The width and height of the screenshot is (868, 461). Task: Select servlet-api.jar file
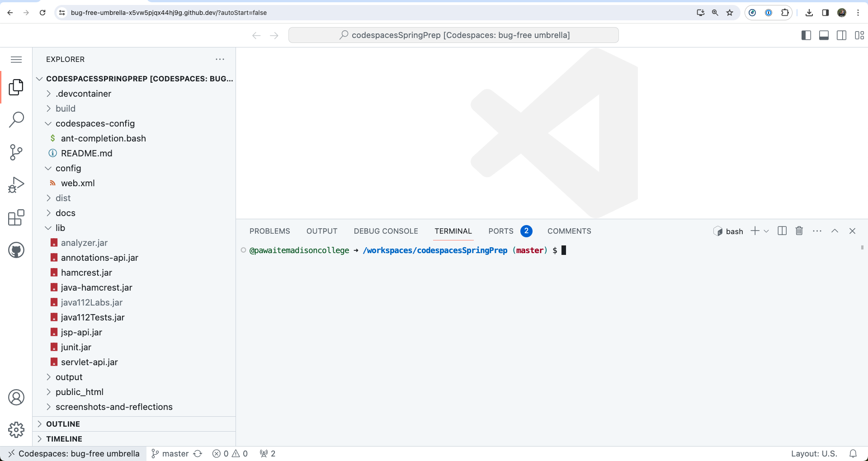[134, 362]
